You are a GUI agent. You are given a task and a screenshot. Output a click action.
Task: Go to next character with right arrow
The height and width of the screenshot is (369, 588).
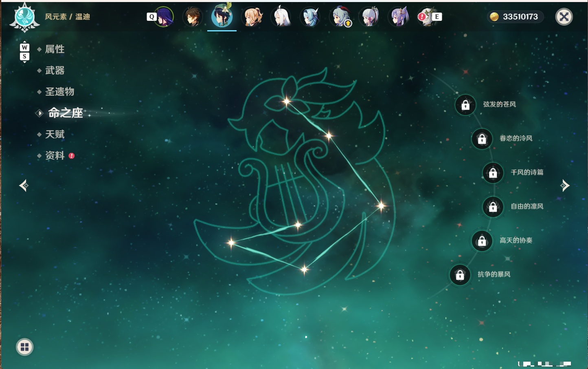coord(565,186)
